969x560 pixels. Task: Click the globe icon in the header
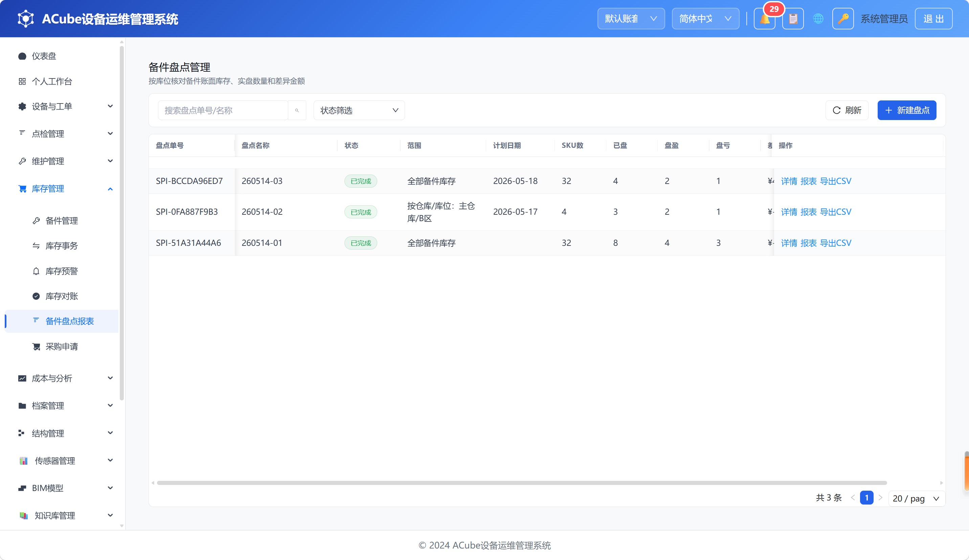click(x=818, y=19)
